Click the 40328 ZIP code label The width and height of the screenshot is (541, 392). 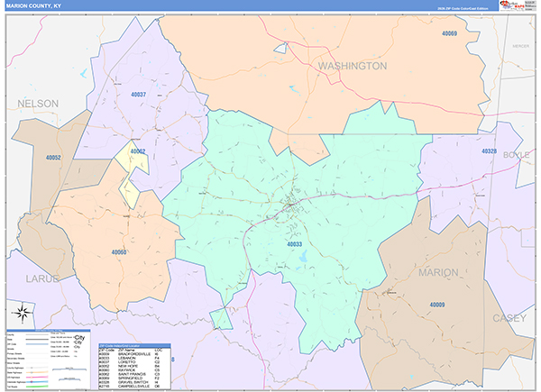(488, 151)
